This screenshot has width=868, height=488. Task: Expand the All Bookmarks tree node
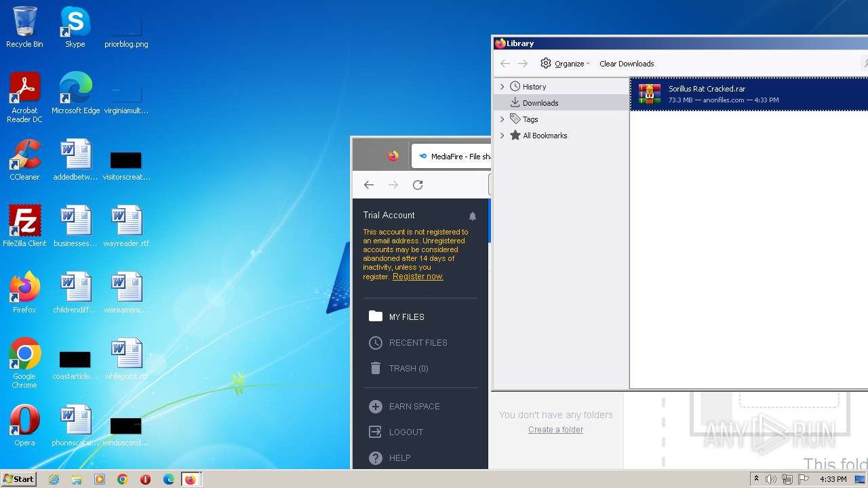[x=502, y=136]
